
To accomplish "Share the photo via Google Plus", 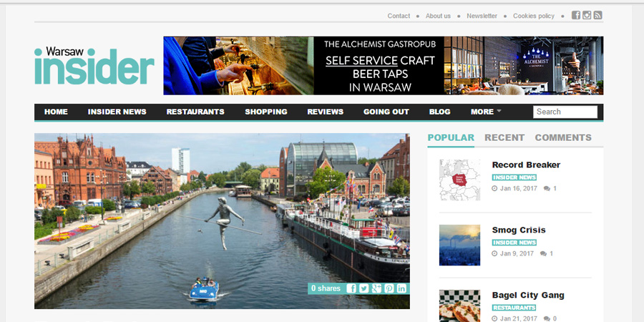I will point(376,288).
